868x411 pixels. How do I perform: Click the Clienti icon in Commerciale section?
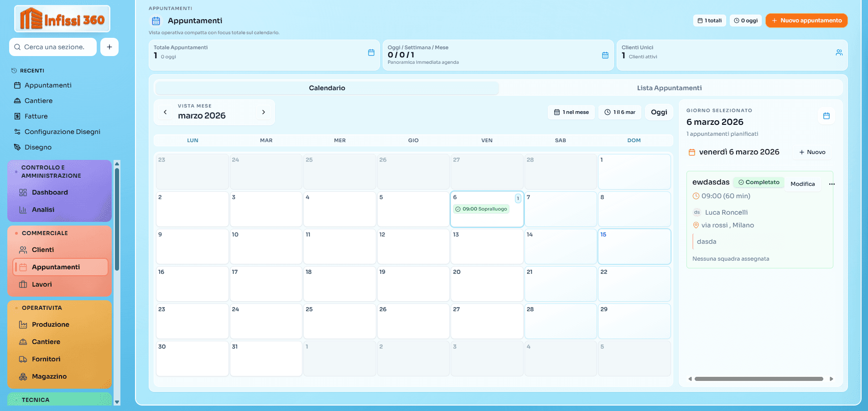tap(23, 250)
